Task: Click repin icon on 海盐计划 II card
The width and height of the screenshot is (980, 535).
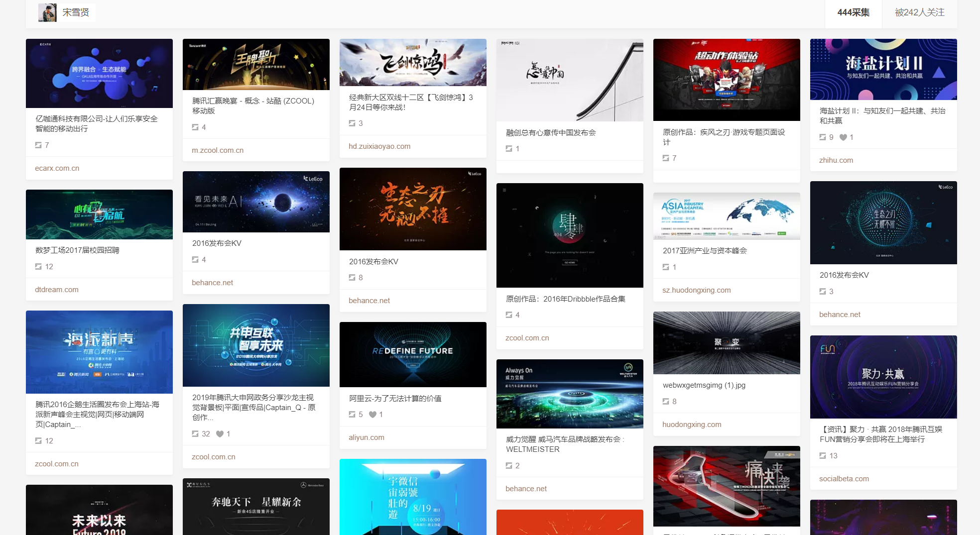Action: [823, 137]
